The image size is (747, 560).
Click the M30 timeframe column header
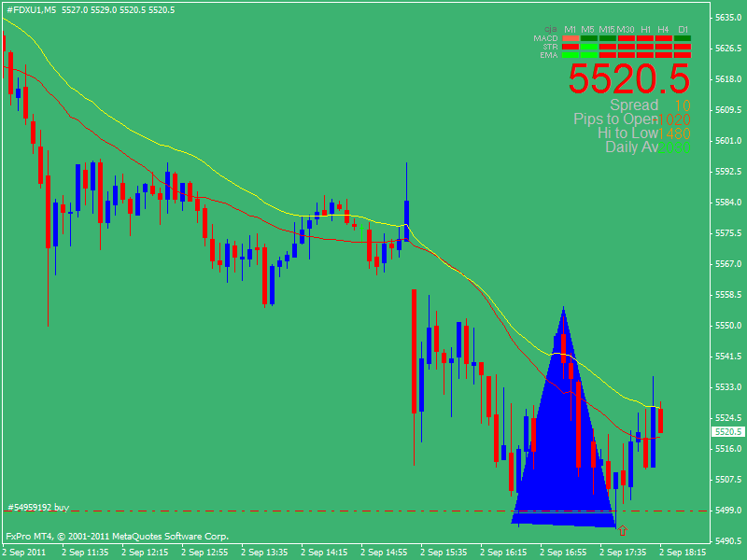coord(626,30)
